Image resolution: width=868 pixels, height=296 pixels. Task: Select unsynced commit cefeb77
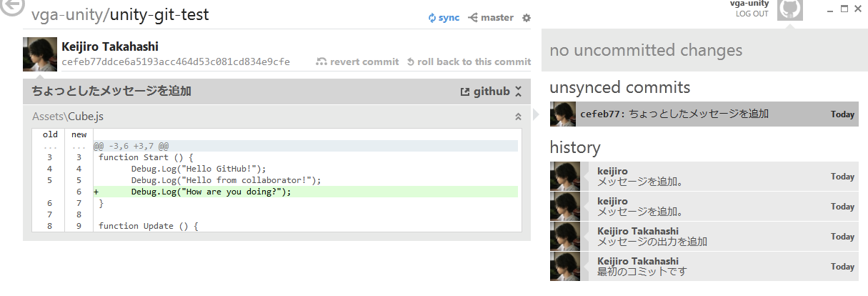704,114
